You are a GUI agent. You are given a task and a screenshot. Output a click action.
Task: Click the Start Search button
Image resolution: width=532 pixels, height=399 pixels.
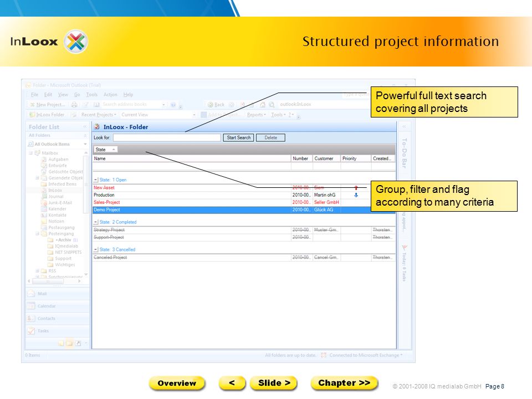[238, 137]
